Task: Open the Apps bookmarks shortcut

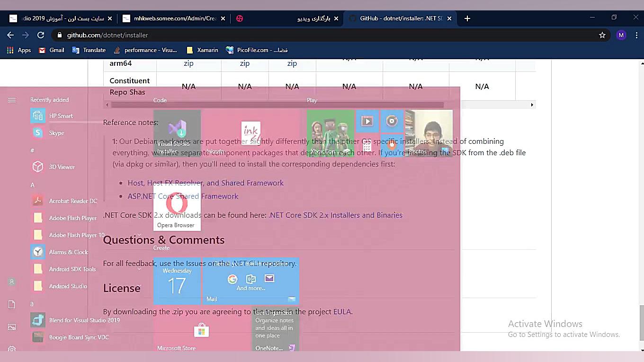Action: (19, 50)
